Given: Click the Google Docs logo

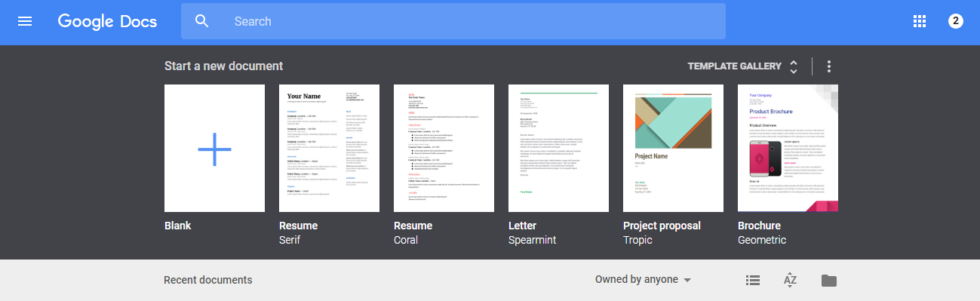Looking at the screenshot, I should 107,21.
